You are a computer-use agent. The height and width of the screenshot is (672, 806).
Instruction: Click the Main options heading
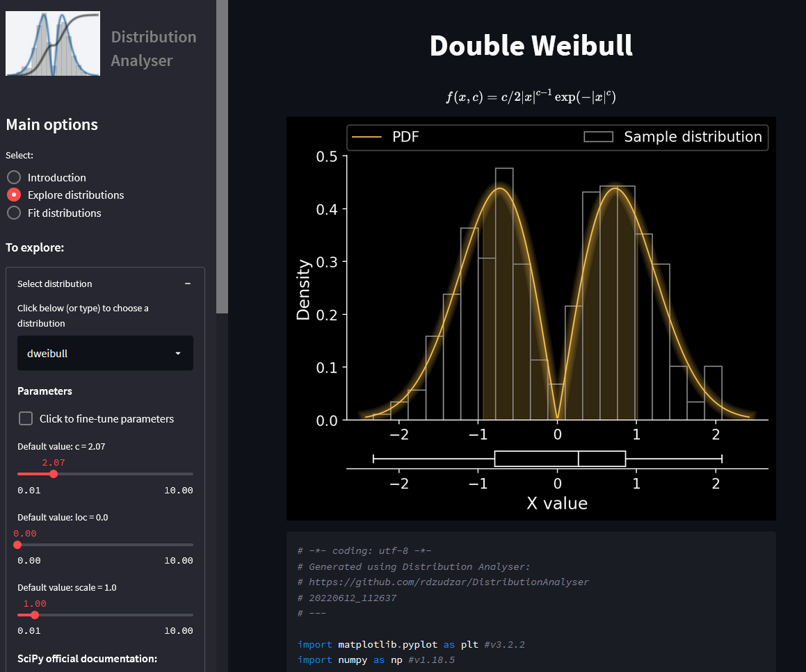pos(52,125)
